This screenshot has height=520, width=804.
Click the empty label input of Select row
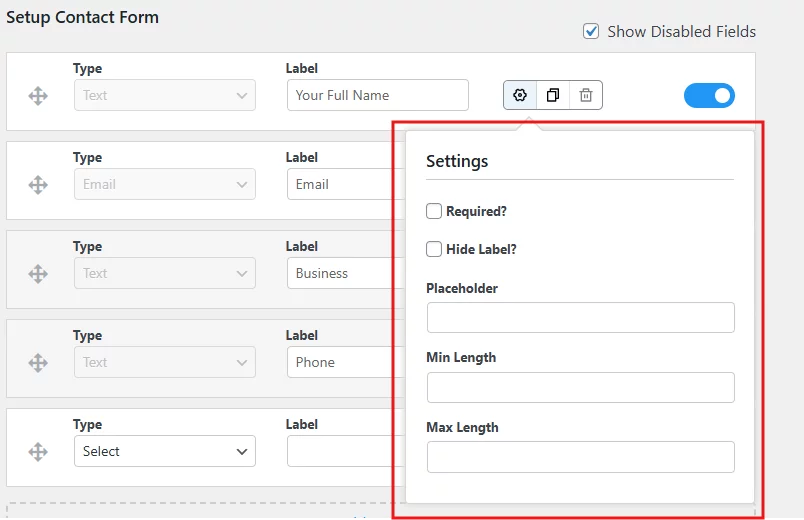click(346, 451)
